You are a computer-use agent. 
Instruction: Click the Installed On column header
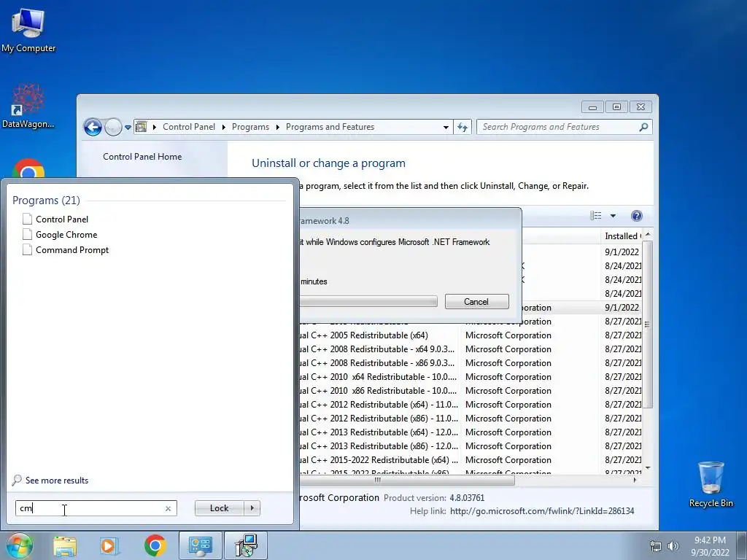(x=622, y=236)
